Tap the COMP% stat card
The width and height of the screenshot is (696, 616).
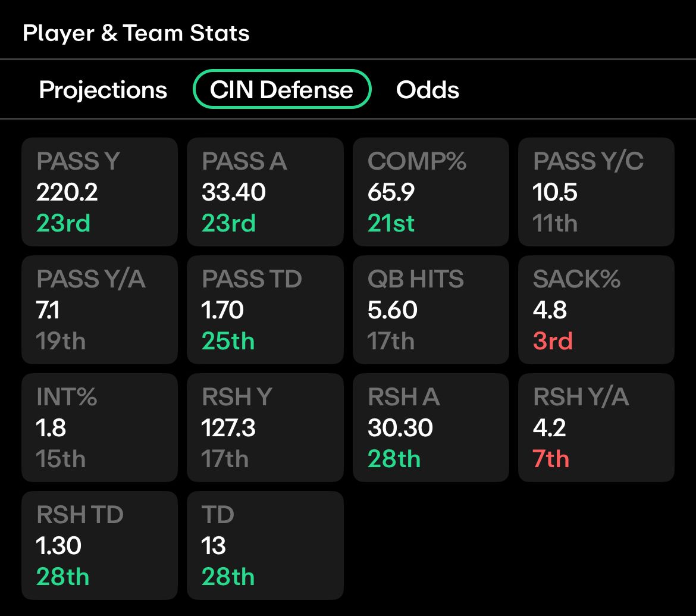[431, 192]
